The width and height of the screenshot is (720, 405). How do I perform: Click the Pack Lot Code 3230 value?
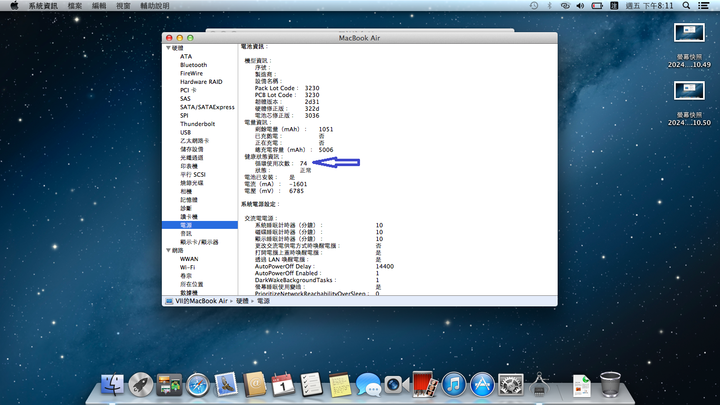312,88
